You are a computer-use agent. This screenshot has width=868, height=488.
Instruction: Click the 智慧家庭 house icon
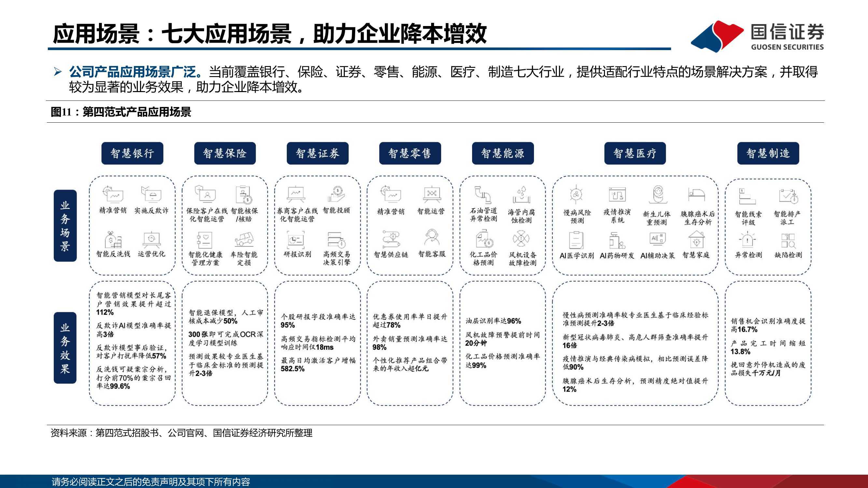click(x=696, y=239)
